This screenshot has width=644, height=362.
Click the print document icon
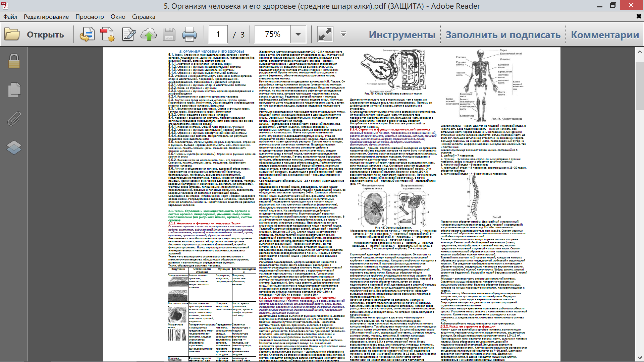189,35
